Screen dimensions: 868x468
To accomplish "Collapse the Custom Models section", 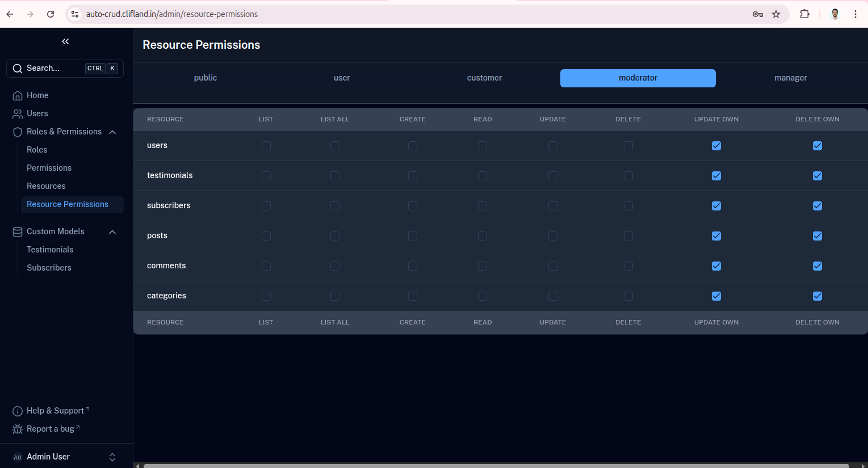I will click(112, 232).
